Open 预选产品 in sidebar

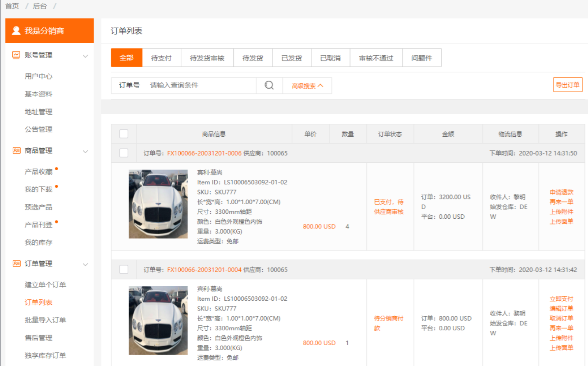coord(38,207)
